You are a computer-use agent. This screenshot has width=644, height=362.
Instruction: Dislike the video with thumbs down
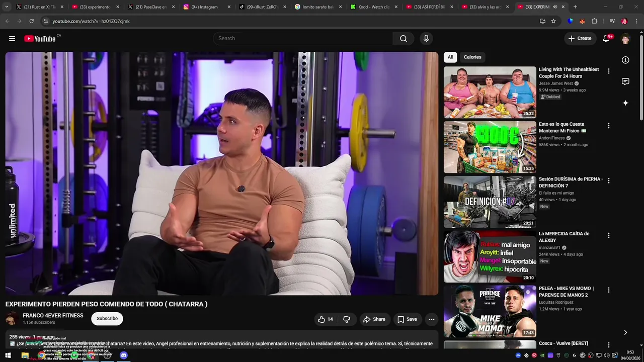[347, 319]
